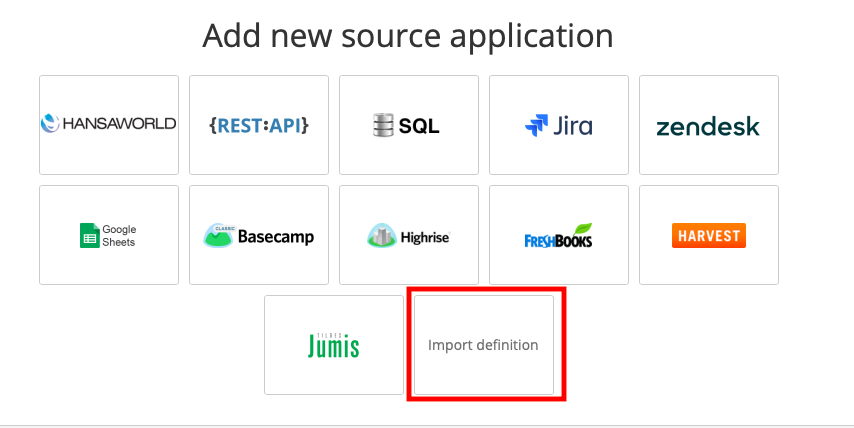Click the Add new source application heading
The image size is (854, 428).
(x=407, y=36)
